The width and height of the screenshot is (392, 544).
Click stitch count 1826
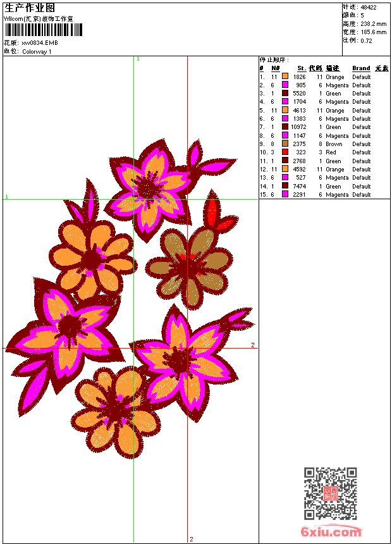300,77
